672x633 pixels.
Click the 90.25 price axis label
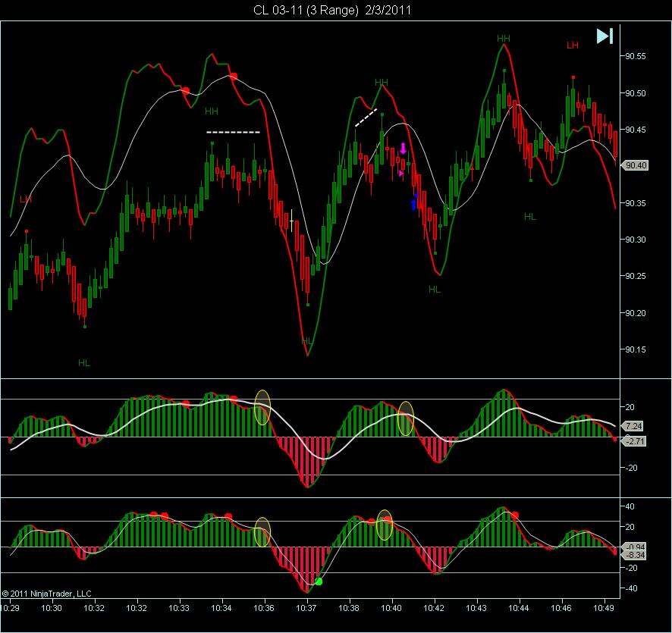[636, 276]
